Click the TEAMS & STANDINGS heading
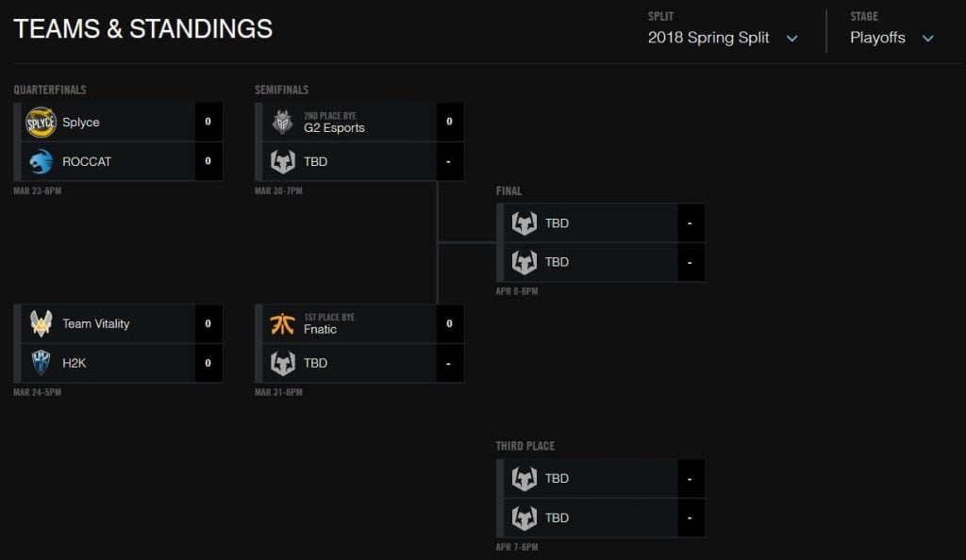Viewport: 966px width, 560px height. 142,29
